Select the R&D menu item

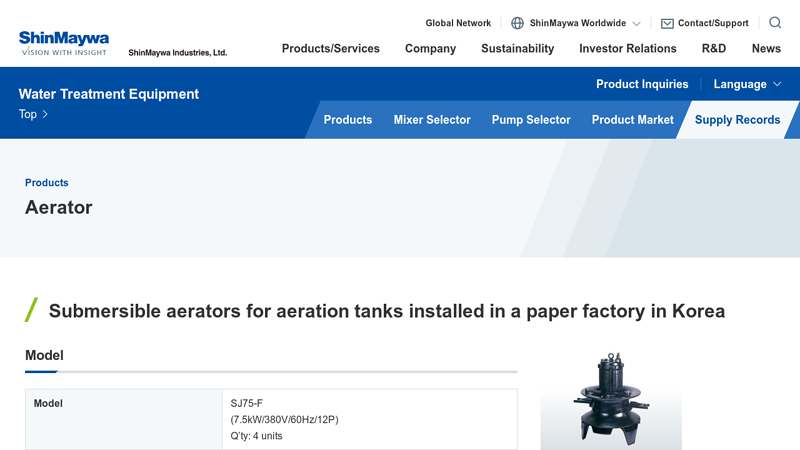tap(713, 48)
